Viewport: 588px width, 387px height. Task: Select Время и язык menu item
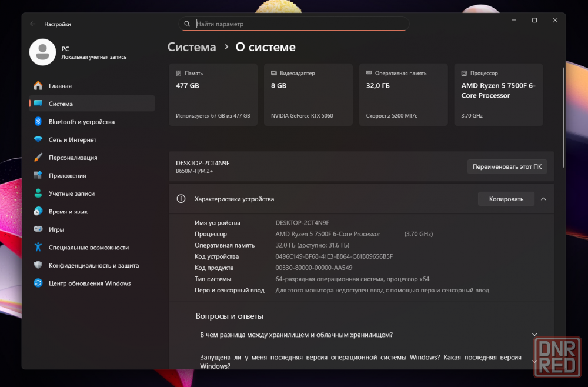[68, 212]
